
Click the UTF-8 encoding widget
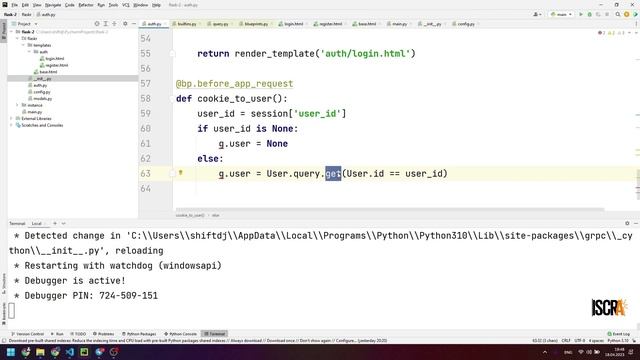click(x=579, y=340)
